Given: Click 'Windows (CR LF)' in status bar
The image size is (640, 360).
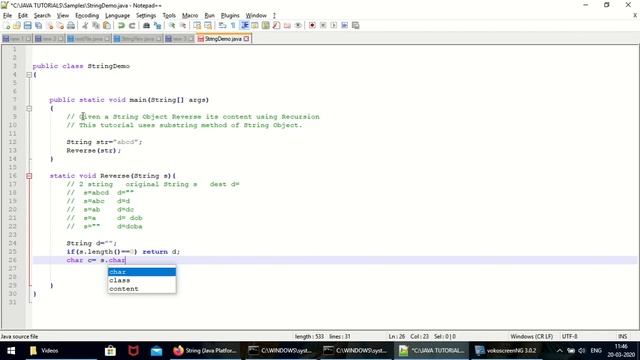Looking at the screenshot, I should (x=531, y=336).
